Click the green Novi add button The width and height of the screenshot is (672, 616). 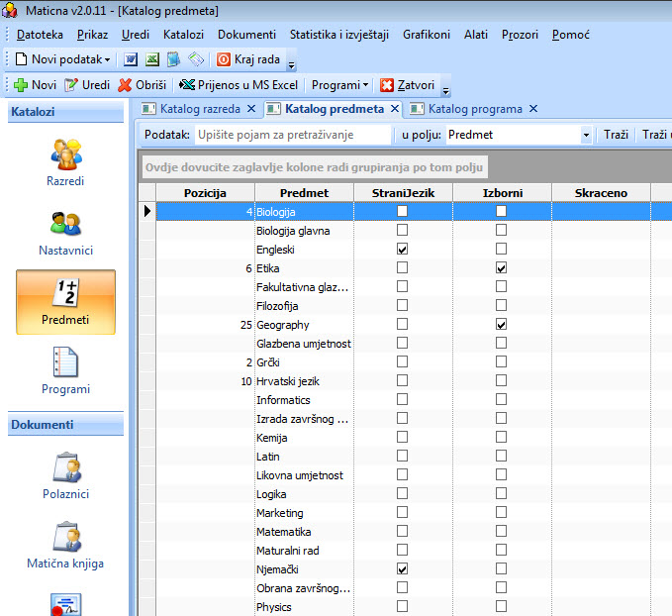click(x=36, y=85)
